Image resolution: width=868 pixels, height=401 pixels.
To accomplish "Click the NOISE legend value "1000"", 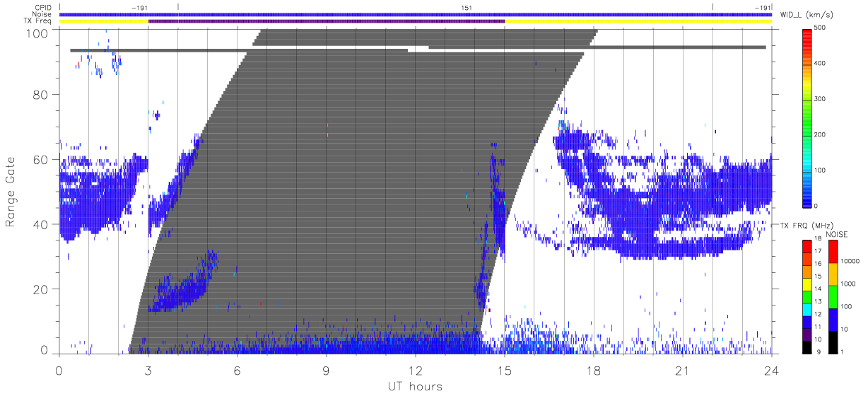I will coord(848,284).
